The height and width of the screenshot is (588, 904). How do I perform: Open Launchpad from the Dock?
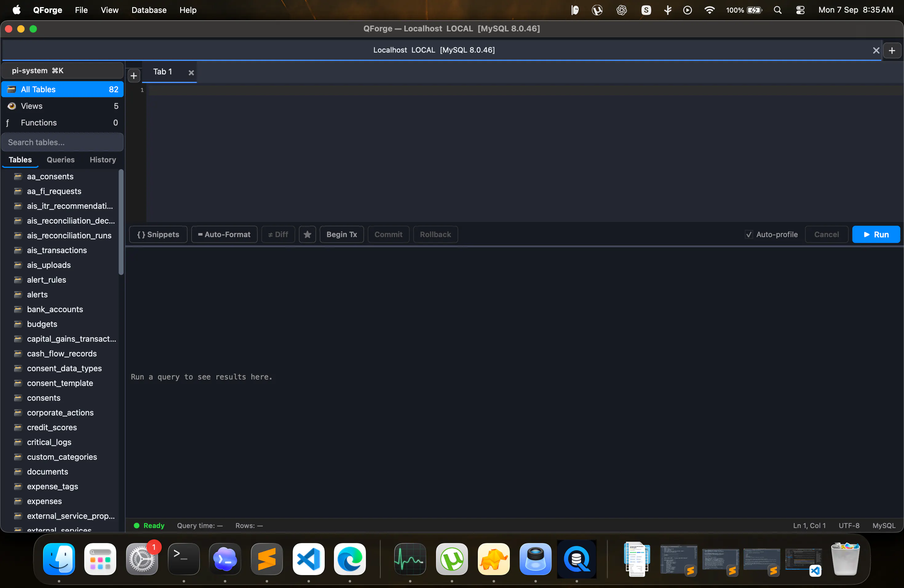tap(100, 559)
